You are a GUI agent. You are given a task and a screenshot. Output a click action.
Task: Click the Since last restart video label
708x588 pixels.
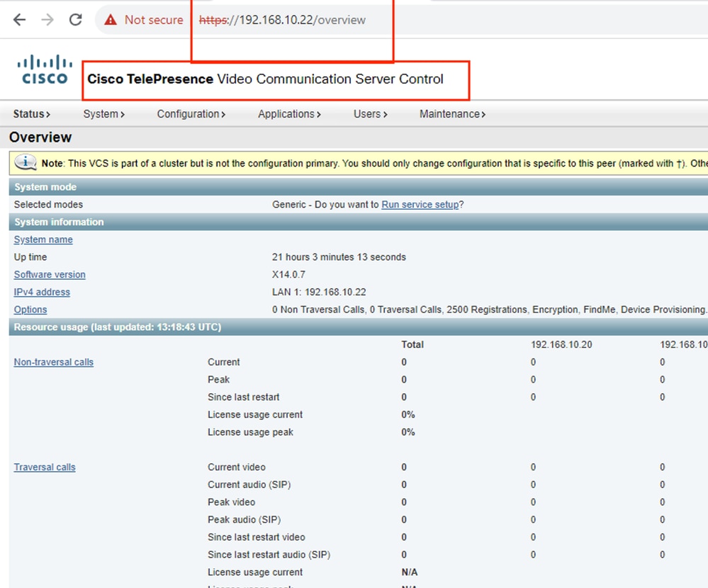coord(257,538)
